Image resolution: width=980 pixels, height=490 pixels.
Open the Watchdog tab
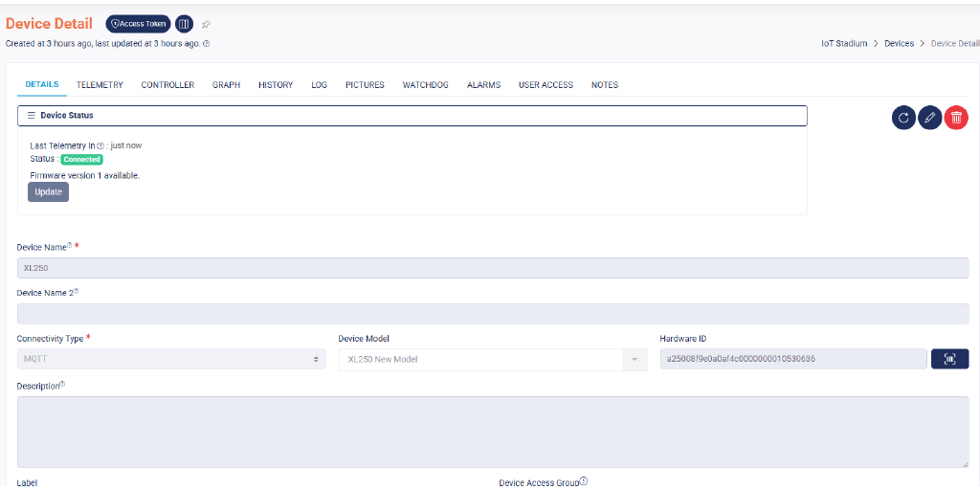tap(425, 85)
